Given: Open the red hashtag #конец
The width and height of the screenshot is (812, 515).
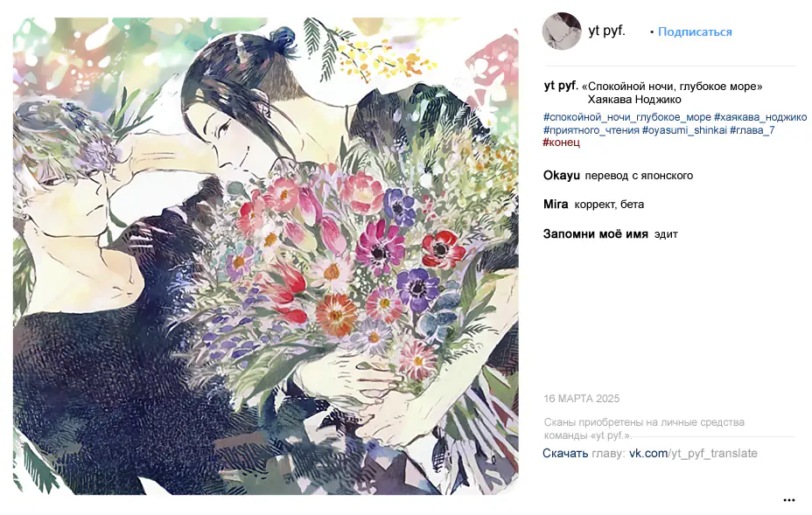Looking at the screenshot, I should [x=562, y=143].
